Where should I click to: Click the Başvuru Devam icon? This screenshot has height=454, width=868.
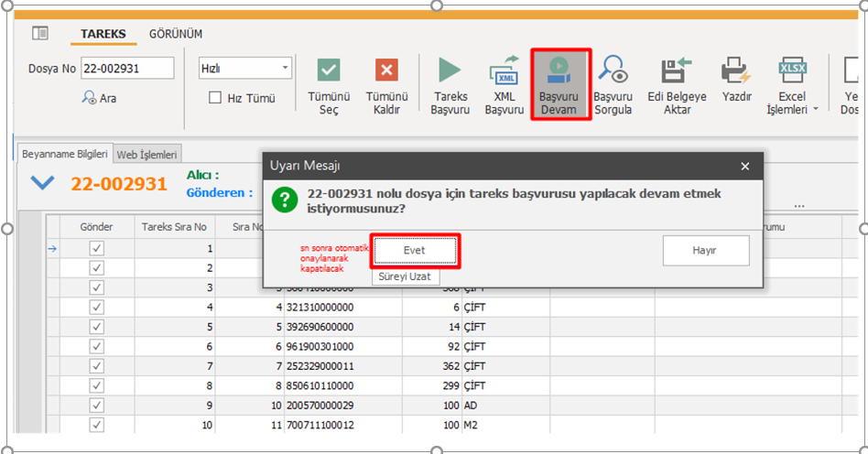tap(559, 70)
